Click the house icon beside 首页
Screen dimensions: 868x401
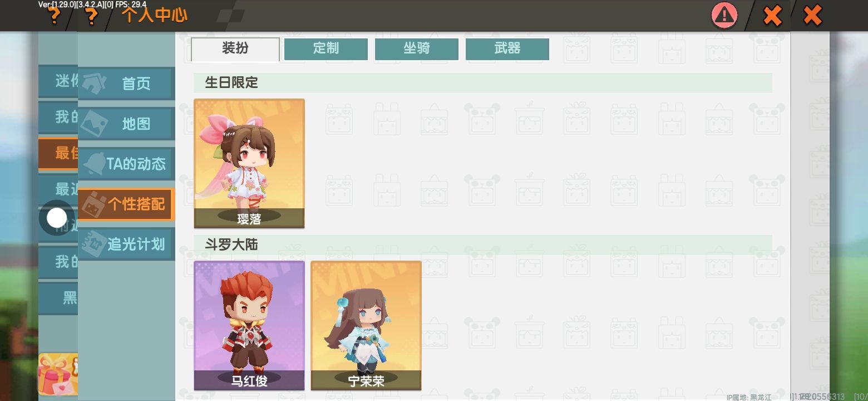(95, 83)
